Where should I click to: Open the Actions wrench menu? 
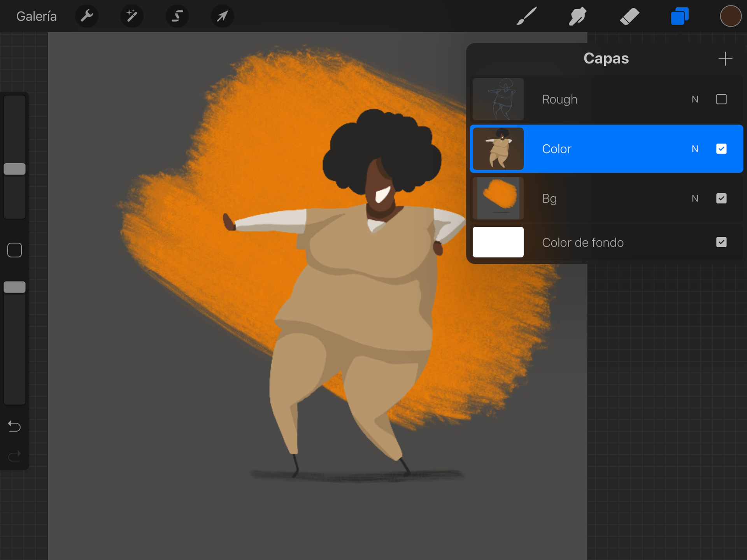86,16
